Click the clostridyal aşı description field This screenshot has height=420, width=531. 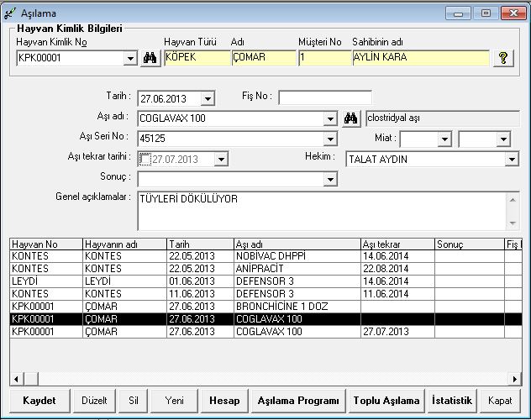click(442, 118)
